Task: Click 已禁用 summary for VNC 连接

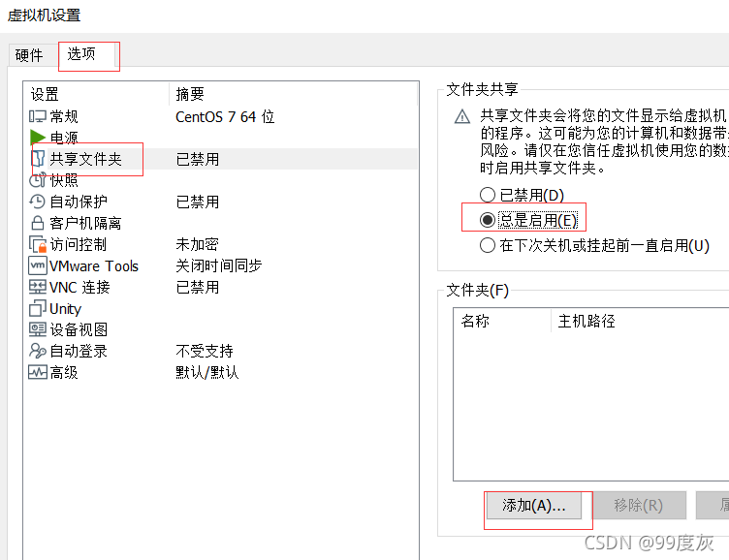Action: [198, 287]
